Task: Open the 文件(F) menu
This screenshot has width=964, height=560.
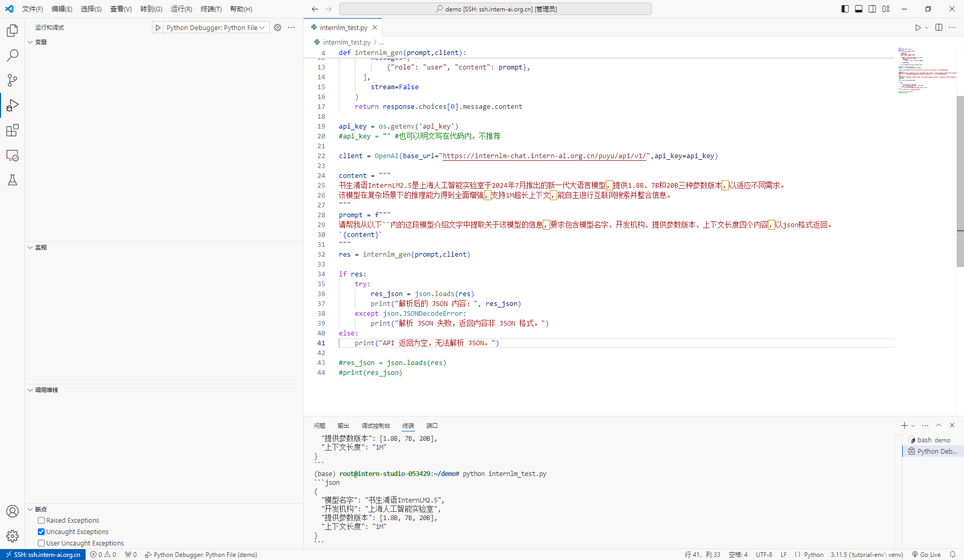Action: pos(33,9)
